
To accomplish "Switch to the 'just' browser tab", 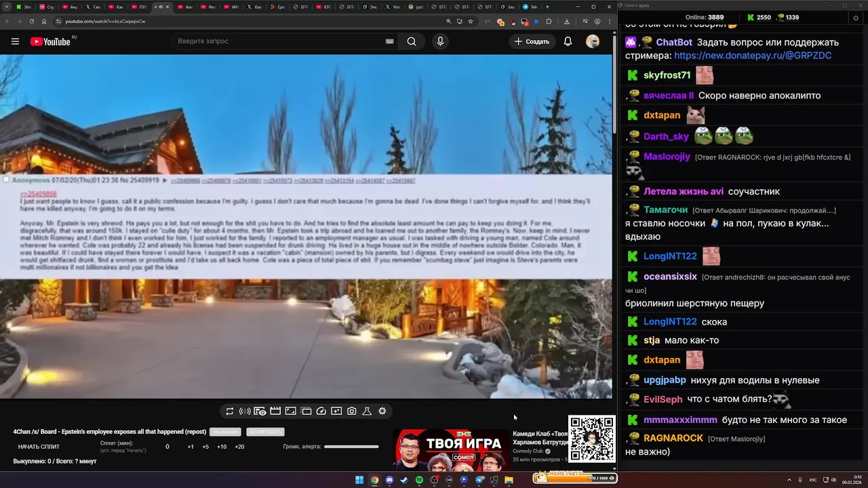I will click(x=416, y=7).
